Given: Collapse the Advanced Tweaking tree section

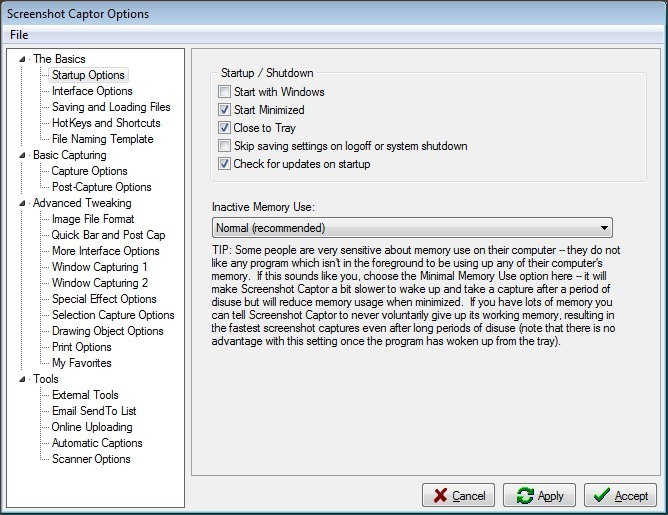Looking at the screenshot, I should click(x=24, y=204).
